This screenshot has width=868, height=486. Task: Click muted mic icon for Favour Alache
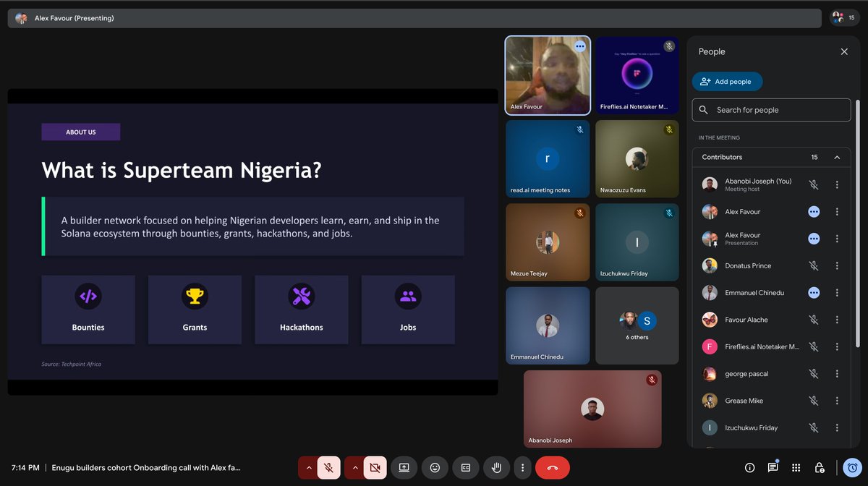(814, 320)
